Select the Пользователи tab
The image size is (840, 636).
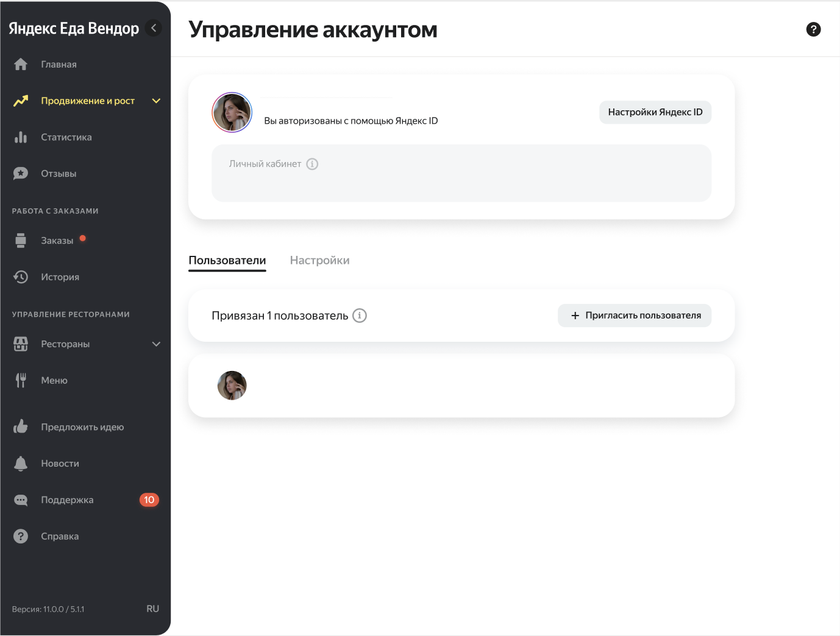pyautogui.click(x=227, y=260)
